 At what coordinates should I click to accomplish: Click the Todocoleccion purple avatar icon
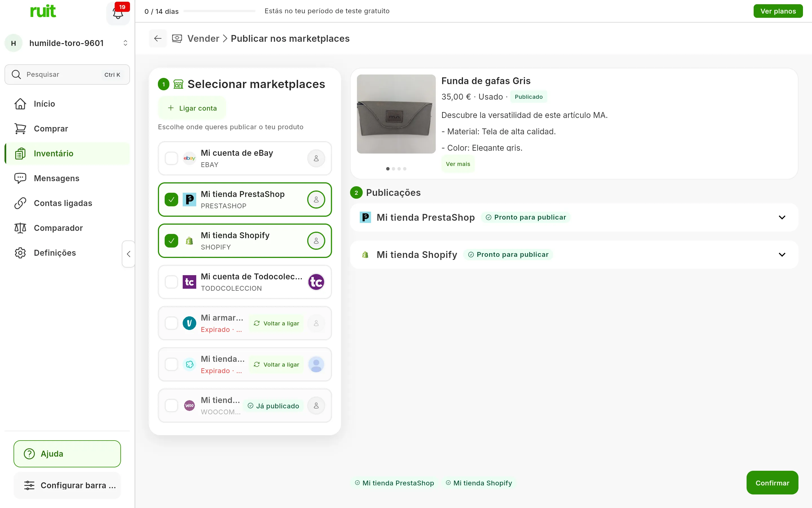(x=316, y=282)
